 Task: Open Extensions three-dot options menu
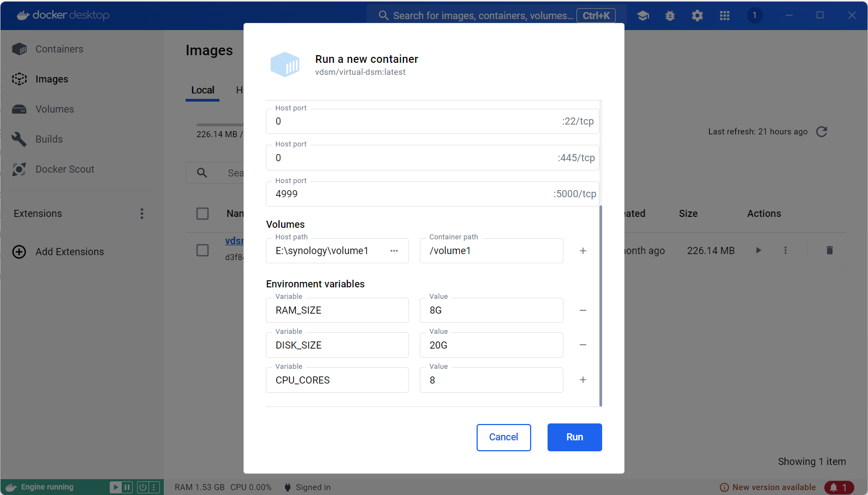pyautogui.click(x=142, y=214)
